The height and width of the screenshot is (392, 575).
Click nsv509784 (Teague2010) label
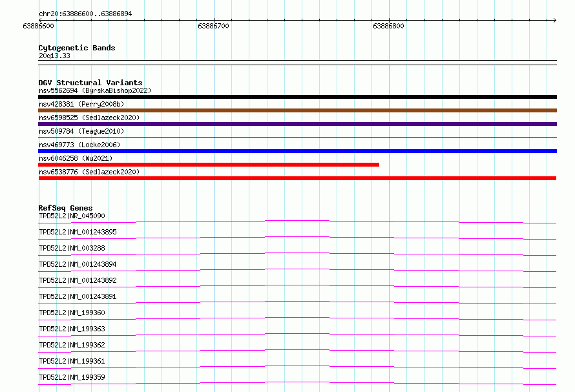tap(81, 131)
